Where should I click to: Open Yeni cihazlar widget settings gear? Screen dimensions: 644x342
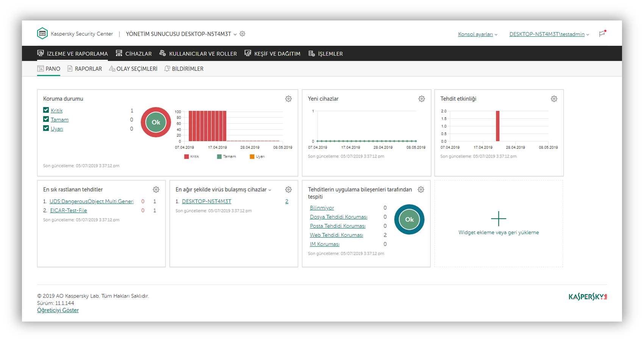coord(421,99)
